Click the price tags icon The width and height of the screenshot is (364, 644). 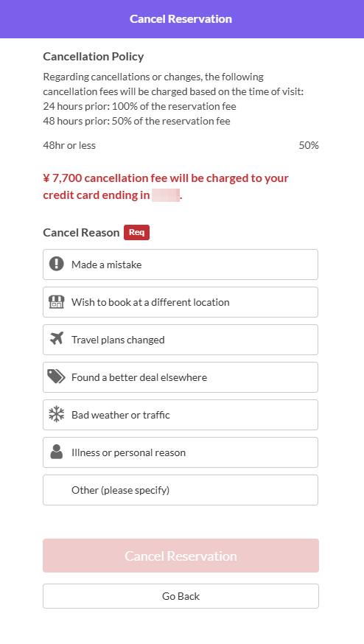(56, 377)
